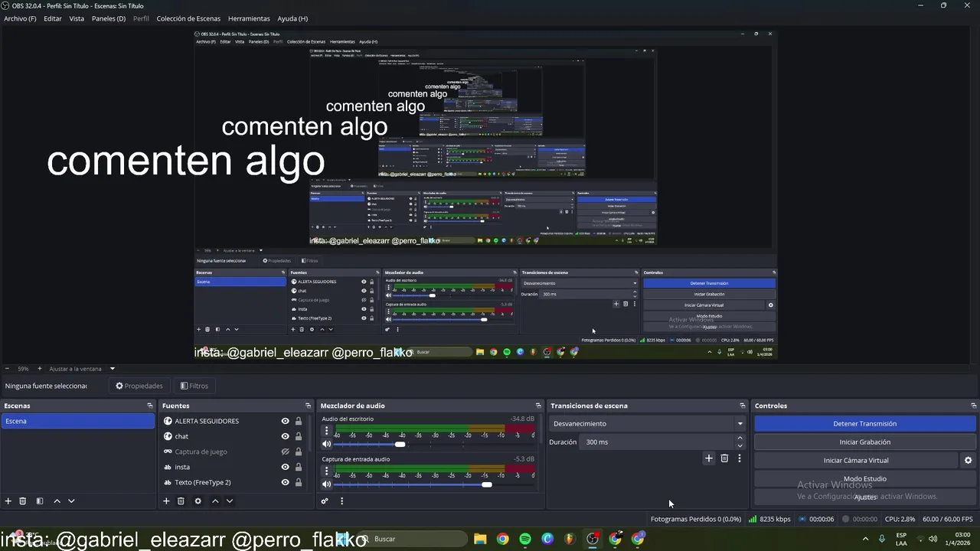Remove selected source with Fuentes trash icon
980x551 pixels.
point(181,501)
